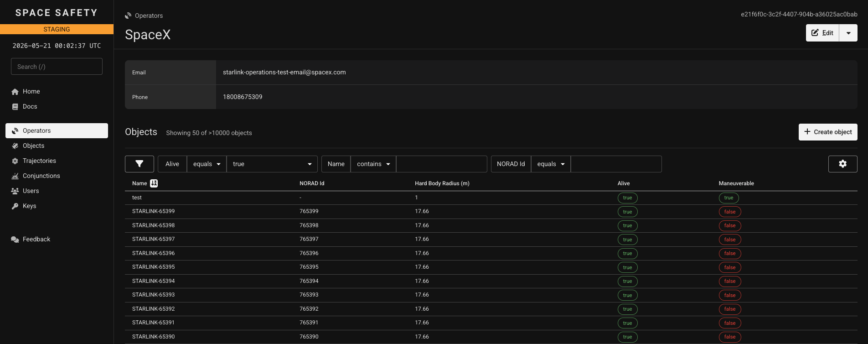Focus the Name filter text field

tap(442, 164)
